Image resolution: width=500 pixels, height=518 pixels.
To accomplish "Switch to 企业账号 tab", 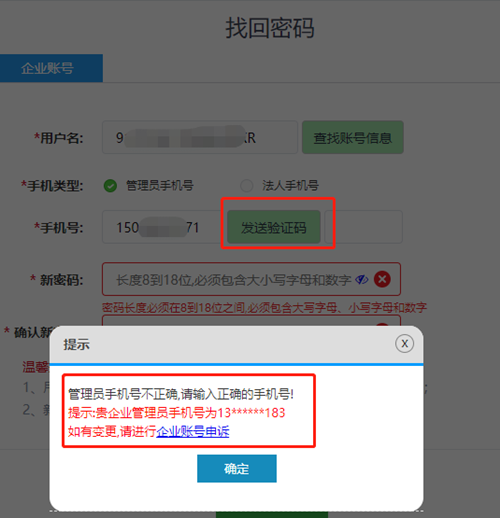I will pos(51,68).
